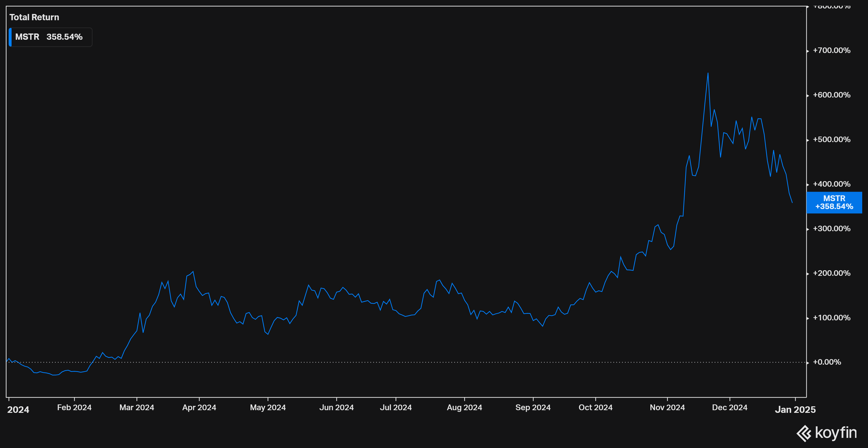Image resolution: width=868 pixels, height=448 pixels.
Task: Click the +100.00% y-axis label
Action: tap(831, 318)
